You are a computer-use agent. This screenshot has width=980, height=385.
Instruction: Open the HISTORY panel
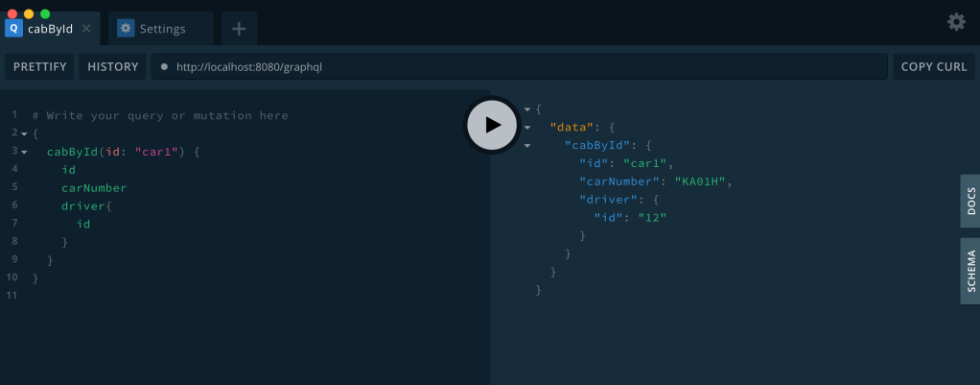point(113,67)
